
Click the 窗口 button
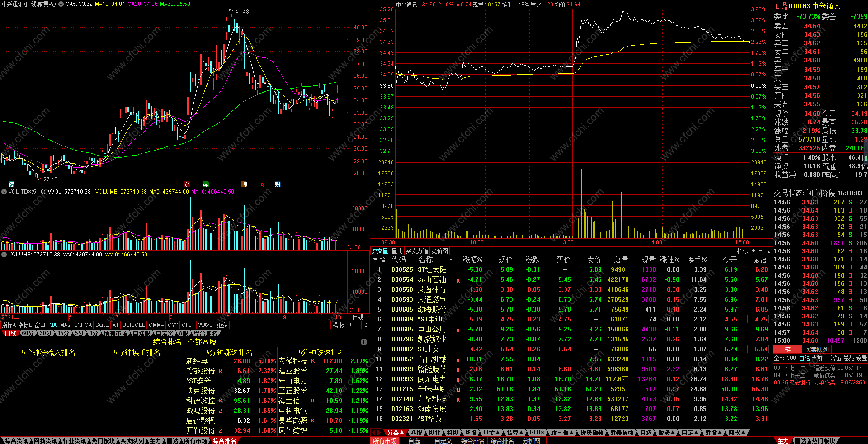[x=40, y=325]
